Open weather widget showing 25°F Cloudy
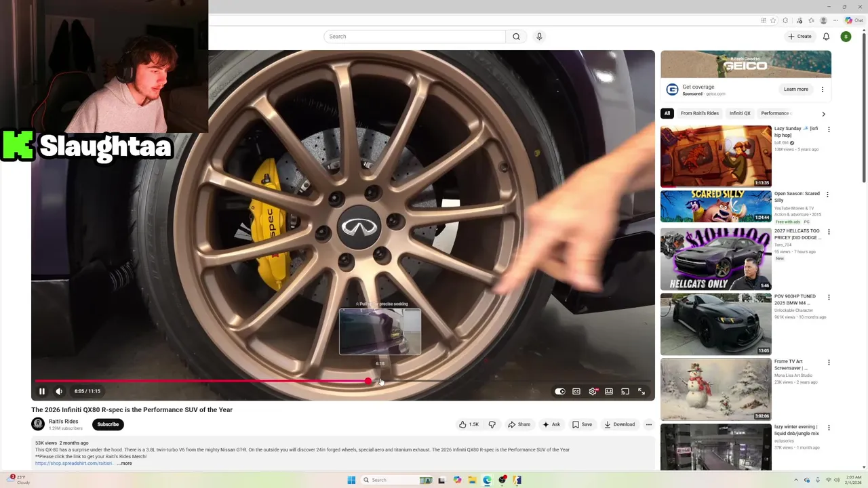The image size is (868, 488). click(20, 480)
